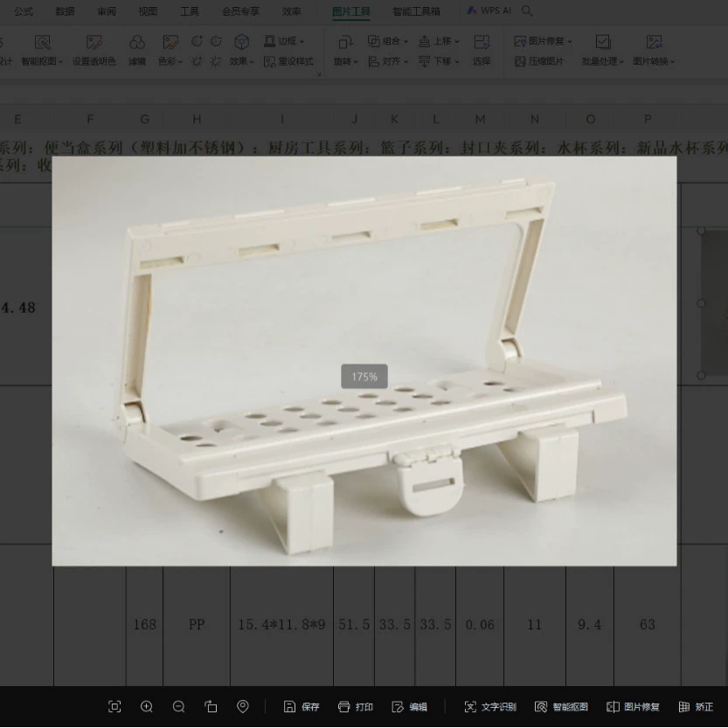Open image editing with 编辑
The image size is (728, 728).
click(x=410, y=707)
